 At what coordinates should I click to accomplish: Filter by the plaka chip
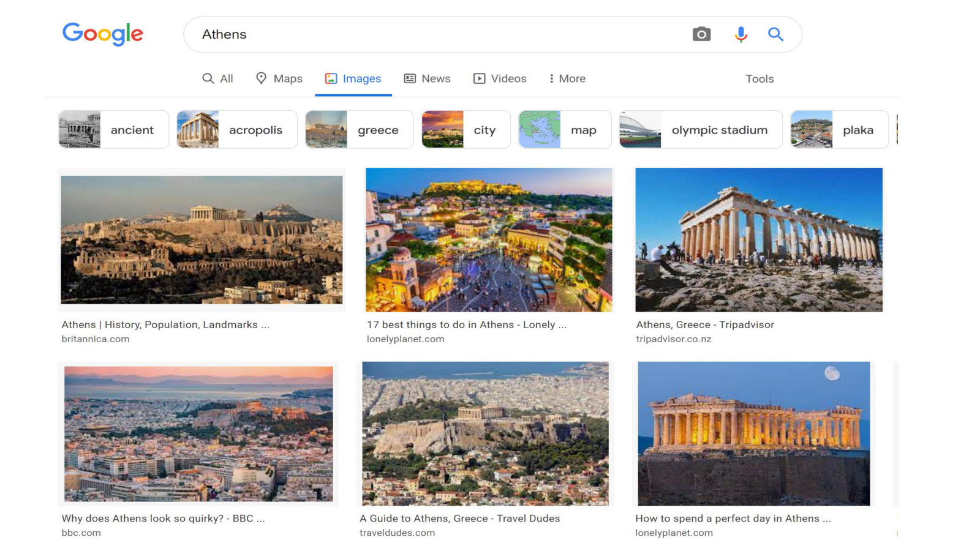[x=839, y=130]
